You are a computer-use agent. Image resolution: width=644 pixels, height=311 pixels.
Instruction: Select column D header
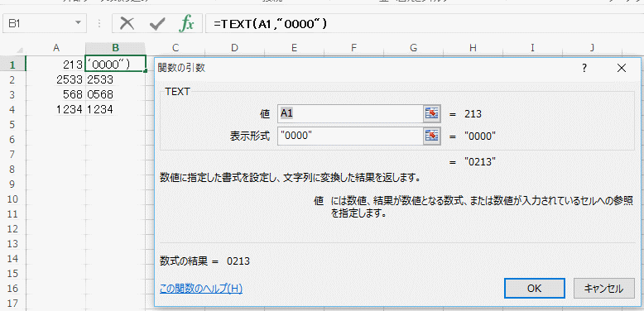234,48
